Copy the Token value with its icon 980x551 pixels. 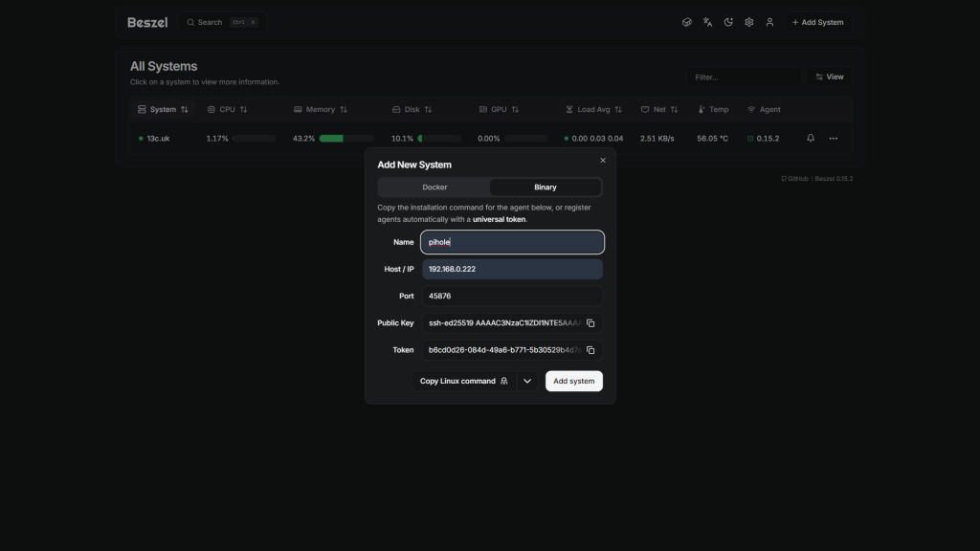pyautogui.click(x=590, y=350)
